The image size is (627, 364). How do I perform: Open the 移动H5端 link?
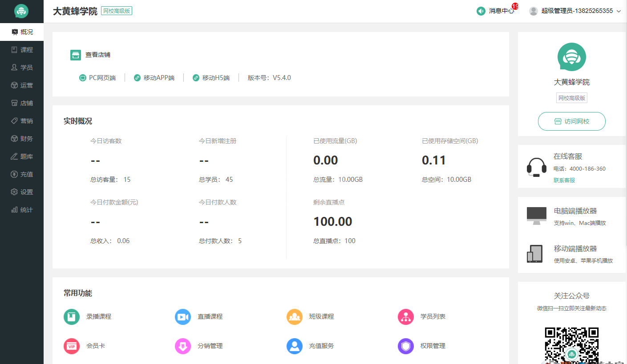pos(211,78)
